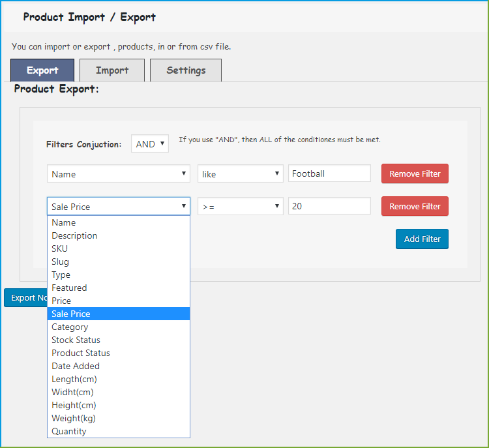Select SKU option in the list
Viewport: 489px width, 448px height.
point(60,248)
